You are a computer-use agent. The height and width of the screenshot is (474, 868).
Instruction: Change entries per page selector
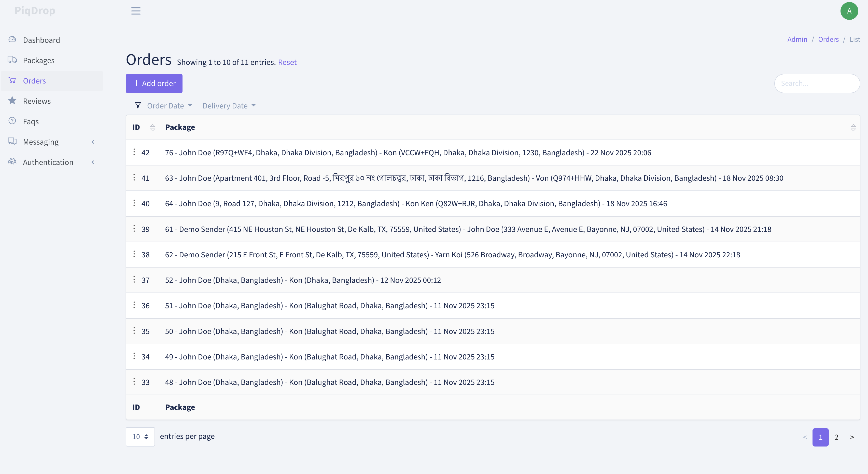coord(140,437)
